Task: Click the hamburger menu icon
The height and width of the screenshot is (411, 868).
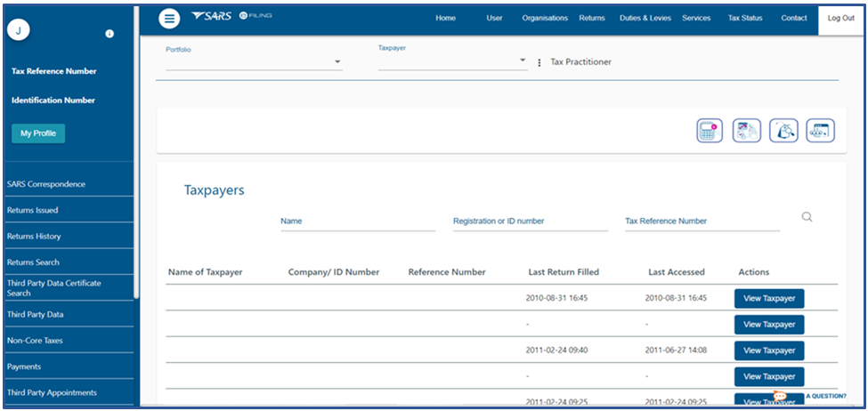Action: (169, 19)
